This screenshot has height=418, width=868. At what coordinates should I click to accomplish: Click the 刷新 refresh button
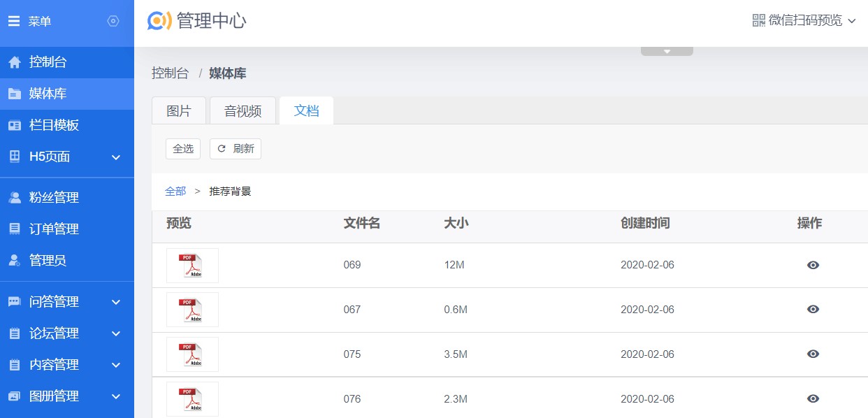[x=236, y=149]
